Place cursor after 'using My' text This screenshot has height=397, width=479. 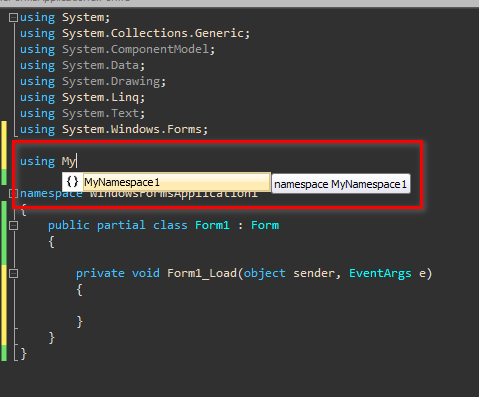click(77, 161)
